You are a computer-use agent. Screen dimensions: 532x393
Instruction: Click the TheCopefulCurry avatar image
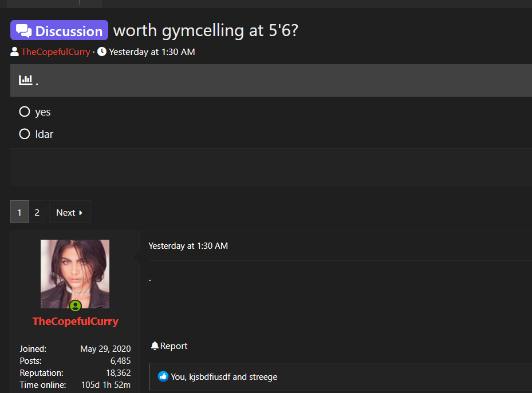coord(75,274)
